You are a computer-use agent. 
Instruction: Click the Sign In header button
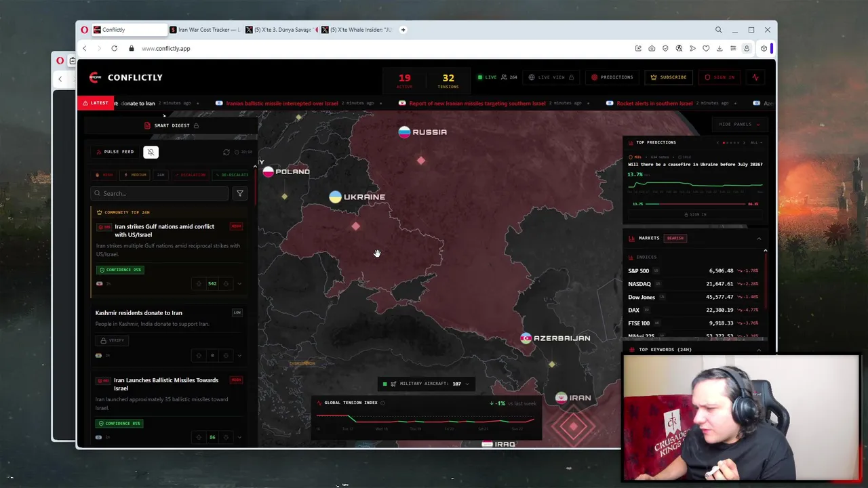tap(719, 77)
